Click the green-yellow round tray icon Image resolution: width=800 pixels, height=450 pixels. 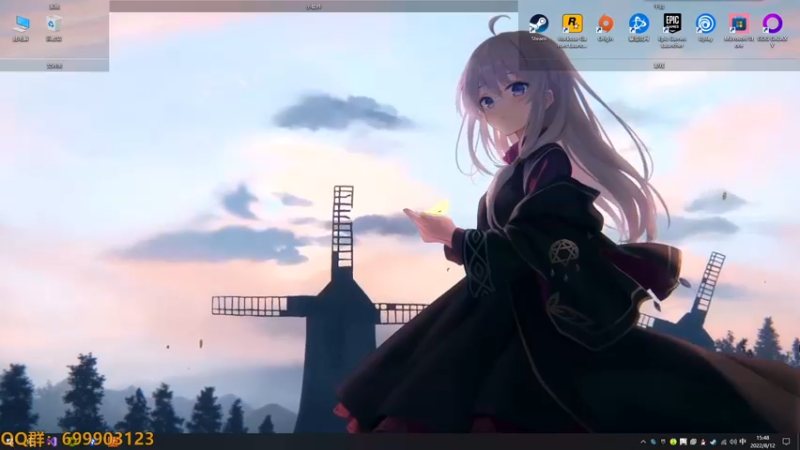click(673, 442)
